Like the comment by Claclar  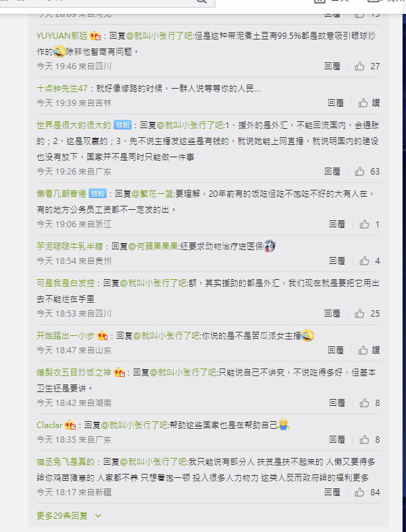click(x=364, y=440)
